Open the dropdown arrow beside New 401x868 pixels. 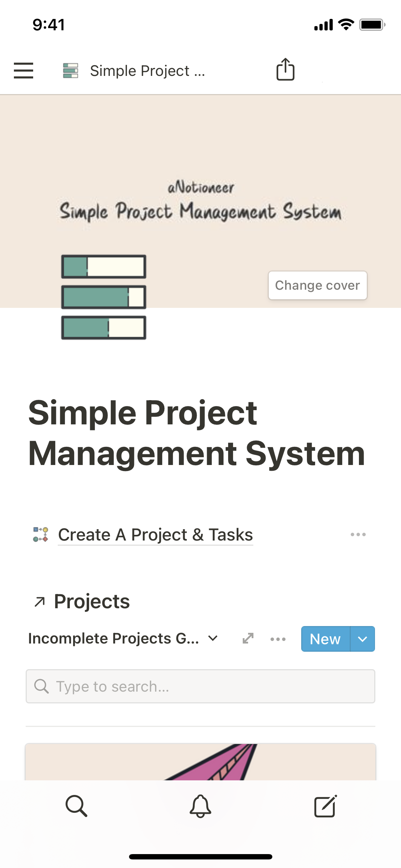click(363, 639)
